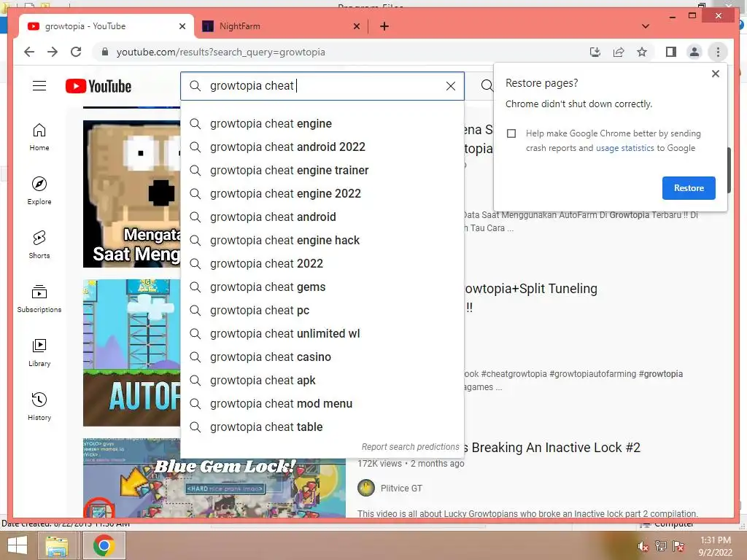The width and height of the screenshot is (747, 560).
Task: Choose suggestion growtopia cheat mod menu
Action: point(322,404)
